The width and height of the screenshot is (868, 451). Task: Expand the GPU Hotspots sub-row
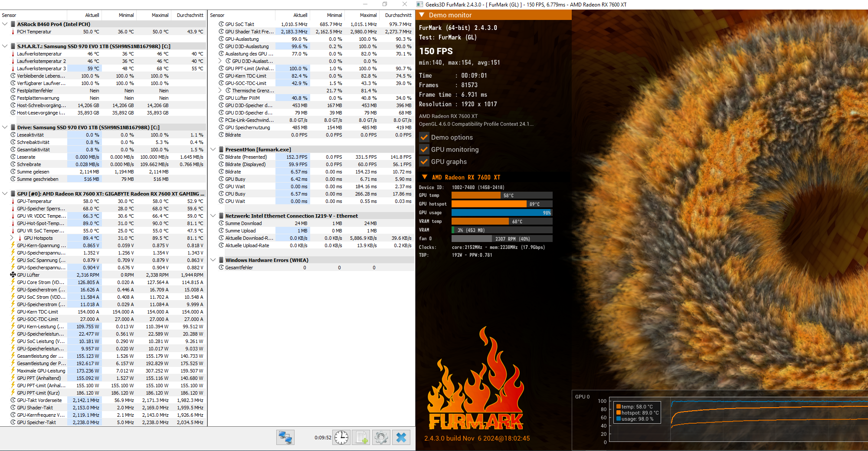(x=12, y=238)
